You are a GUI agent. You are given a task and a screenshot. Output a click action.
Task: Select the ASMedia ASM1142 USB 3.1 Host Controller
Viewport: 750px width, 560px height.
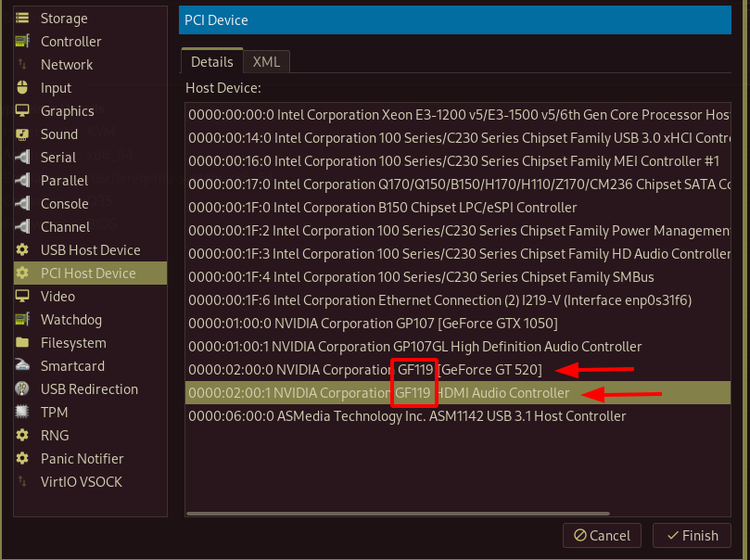coord(458,416)
